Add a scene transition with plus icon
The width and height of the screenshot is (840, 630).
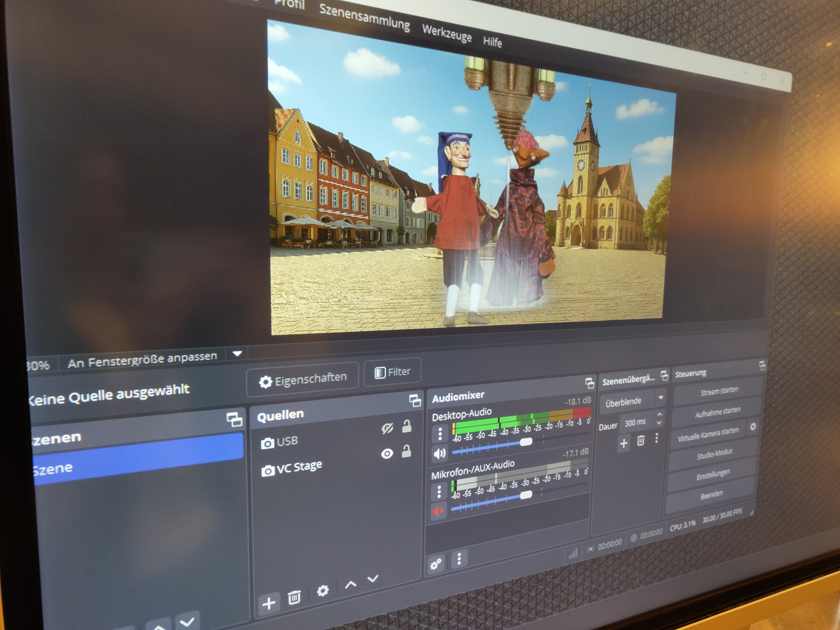[624, 443]
